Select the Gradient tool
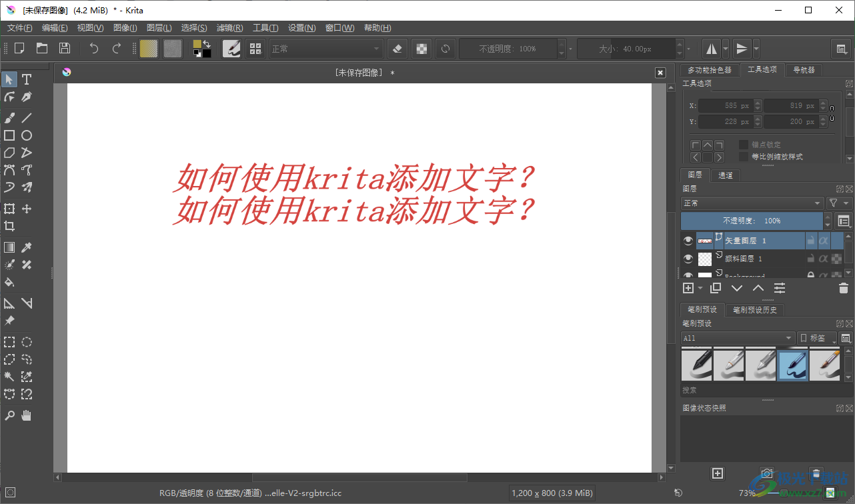 coord(9,247)
